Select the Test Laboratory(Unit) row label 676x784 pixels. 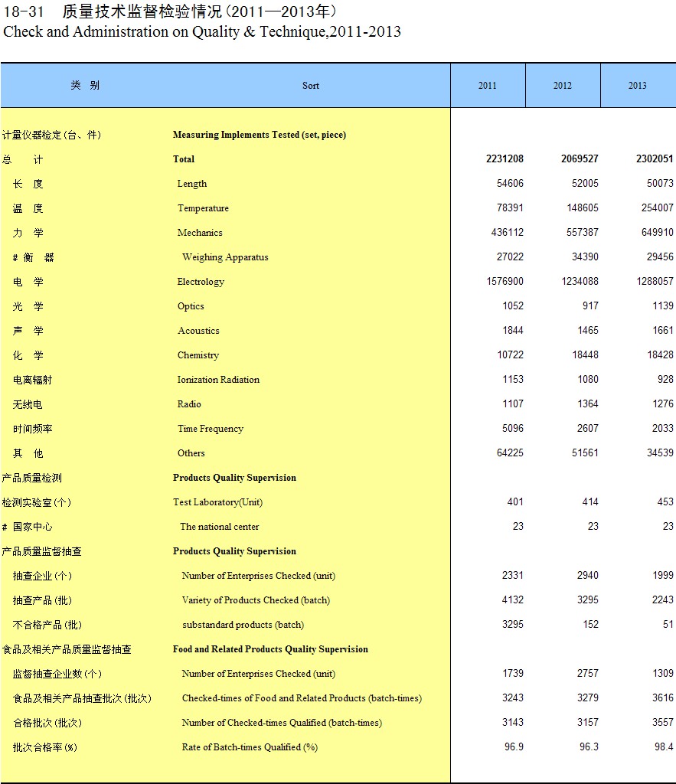tap(217, 502)
